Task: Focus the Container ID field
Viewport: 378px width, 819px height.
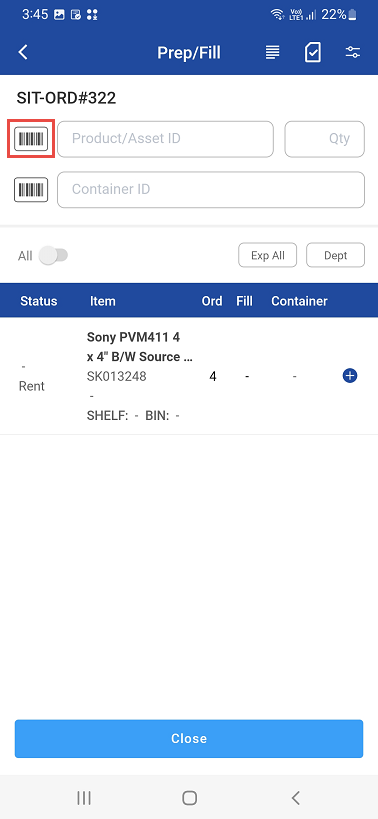Action: tap(211, 190)
